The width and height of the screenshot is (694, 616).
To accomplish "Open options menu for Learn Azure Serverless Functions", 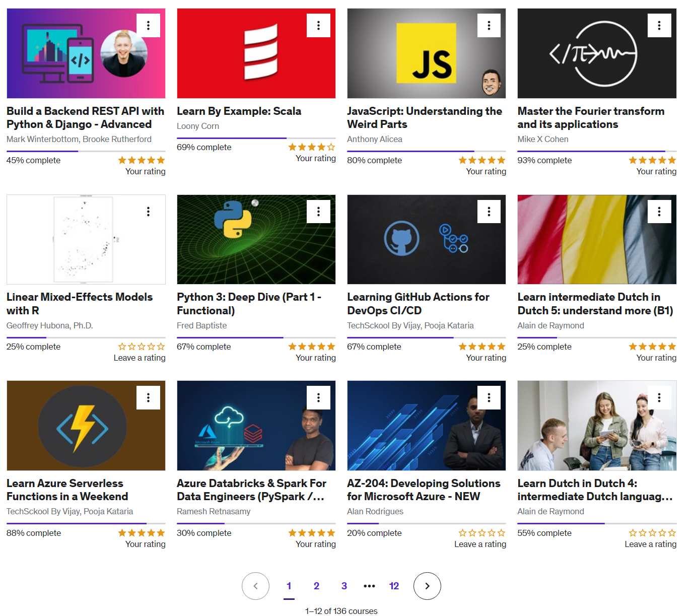I will click(x=148, y=397).
